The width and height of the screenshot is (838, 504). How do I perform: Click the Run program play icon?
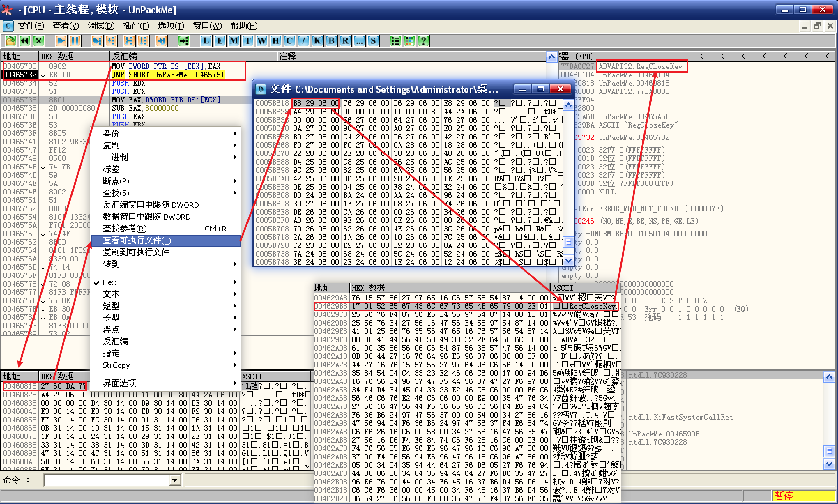click(x=61, y=41)
